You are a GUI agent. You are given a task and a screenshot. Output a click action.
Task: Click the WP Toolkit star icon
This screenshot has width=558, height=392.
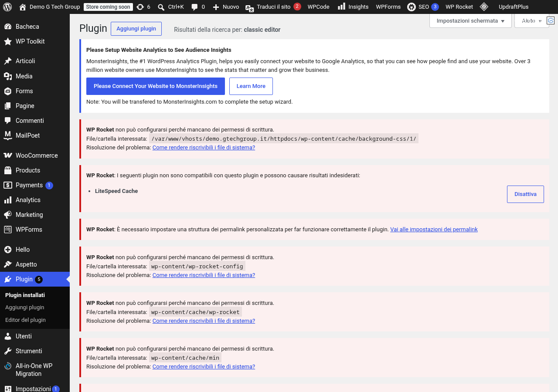[x=8, y=41]
